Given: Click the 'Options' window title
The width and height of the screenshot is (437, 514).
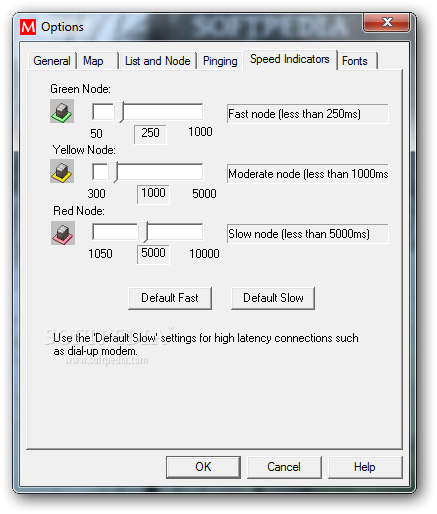Looking at the screenshot, I should click(62, 27).
